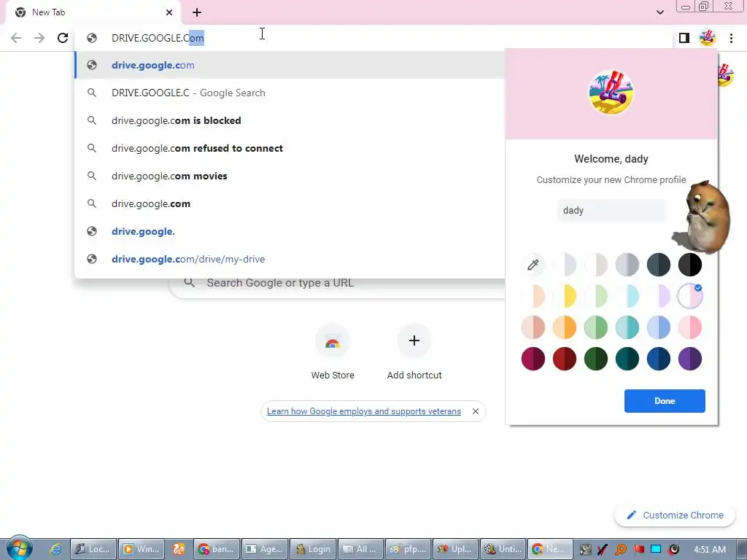The height and width of the screenshot is (560, 747).
Task: Choose the navy blue theme swatch
Action: point(659,359)
